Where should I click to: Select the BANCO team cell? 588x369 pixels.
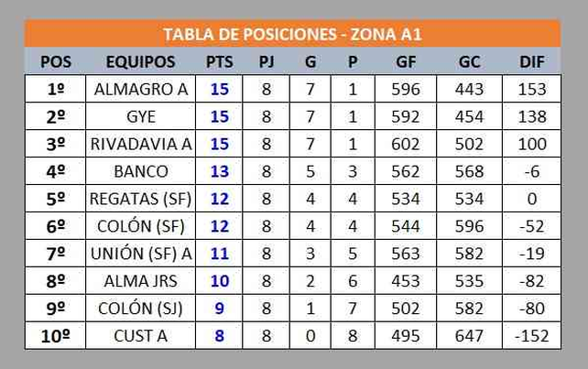point(140,172)
